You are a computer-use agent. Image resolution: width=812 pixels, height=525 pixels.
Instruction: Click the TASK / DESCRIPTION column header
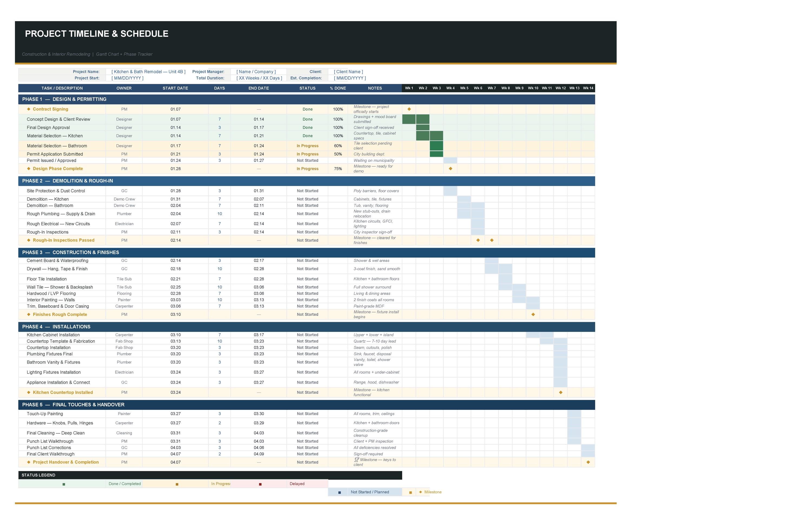tap(62, 88)
